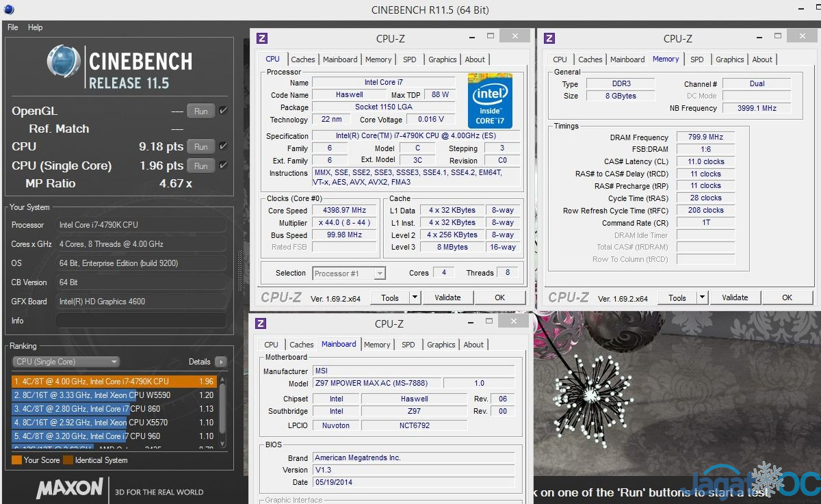This screenshot has height=504, width=821.
Task: Open the CPU (Single Core) ranking dropdown
Action: 66,362
